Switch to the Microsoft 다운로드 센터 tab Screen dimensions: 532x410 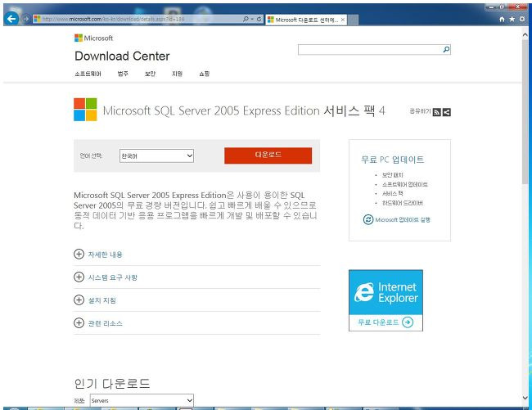(x=306, y=20)
